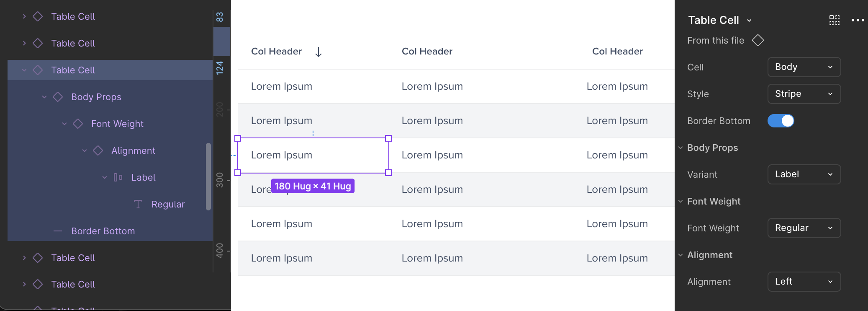Click the sort arrow beside first Col Header

(318, 52)
